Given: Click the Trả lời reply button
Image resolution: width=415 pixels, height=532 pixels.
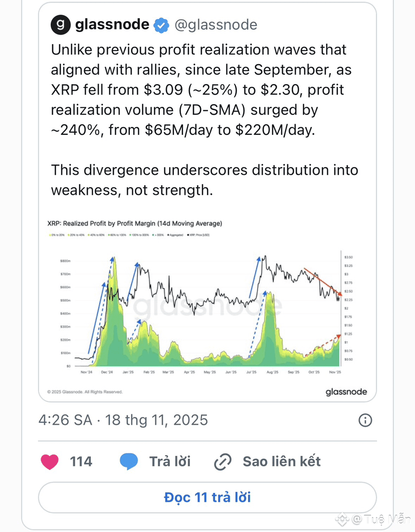Looking at the screenshot, I should 170,461.
